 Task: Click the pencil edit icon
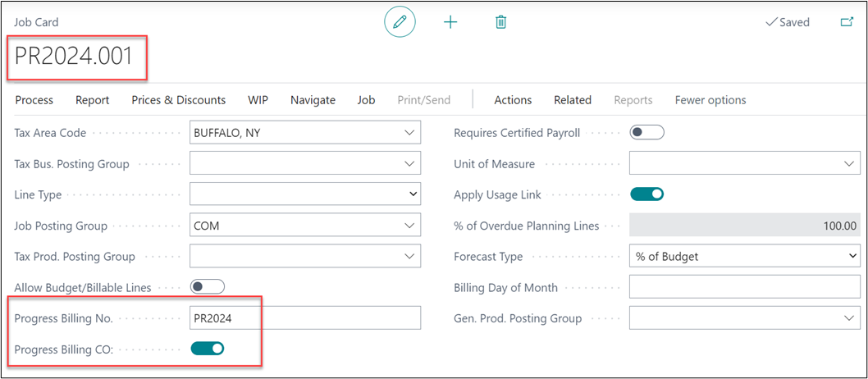(x=400, y=22)
